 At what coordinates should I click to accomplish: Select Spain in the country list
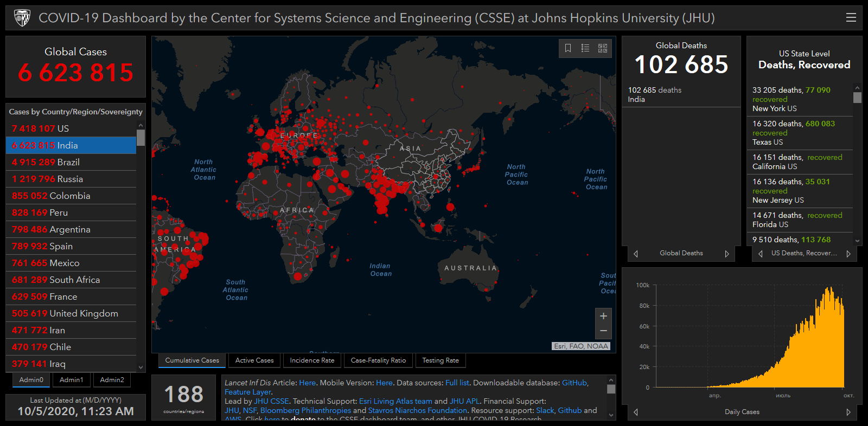coord(71,246)
